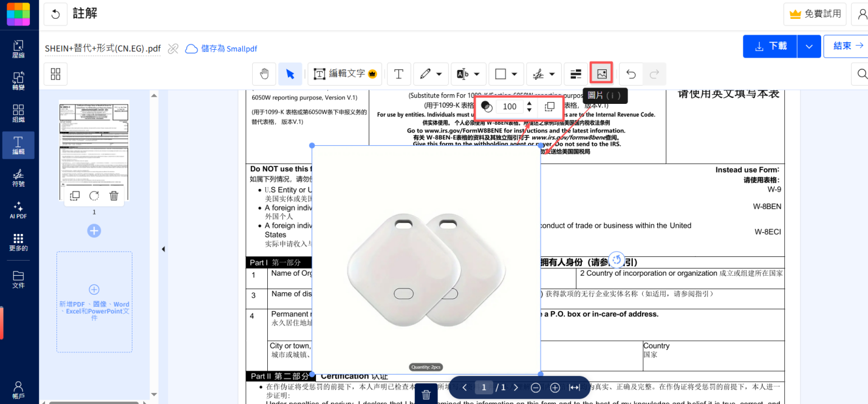Click the Undo arrow in toolbar
868x404 pixels.
pos(631,74)
